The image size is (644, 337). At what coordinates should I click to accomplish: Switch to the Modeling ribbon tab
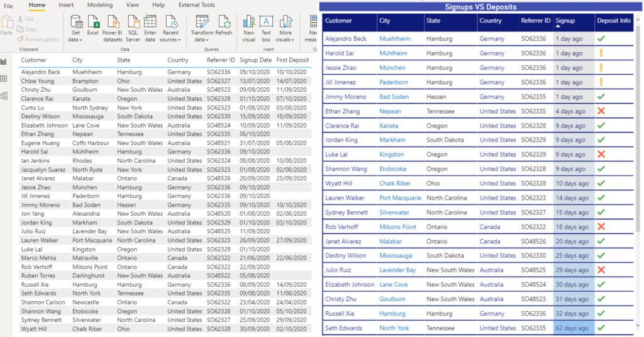[x=100, y=5]
